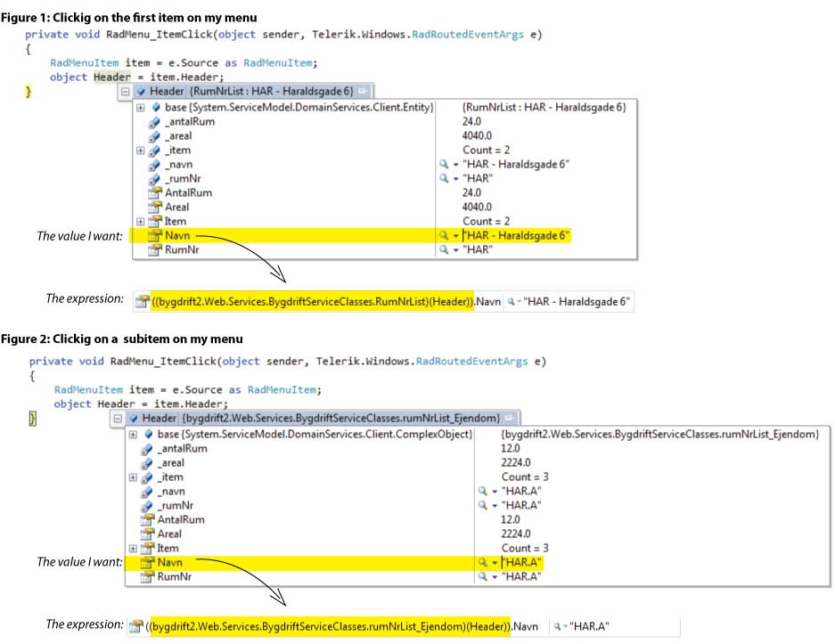
Task: Click magnifier icon on highlighted Navn "HAR.A" row
Action: point(483,562)
